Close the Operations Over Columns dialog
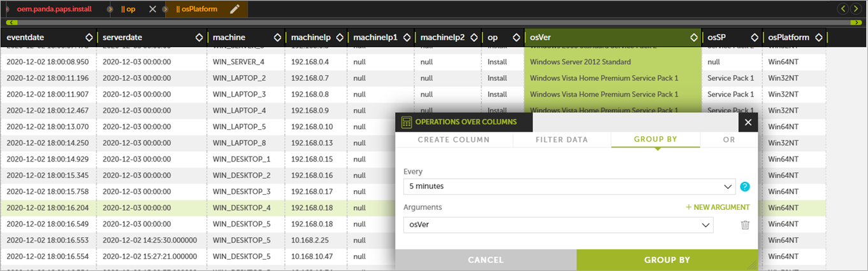 pyautogui.click(x=748, y=122)
